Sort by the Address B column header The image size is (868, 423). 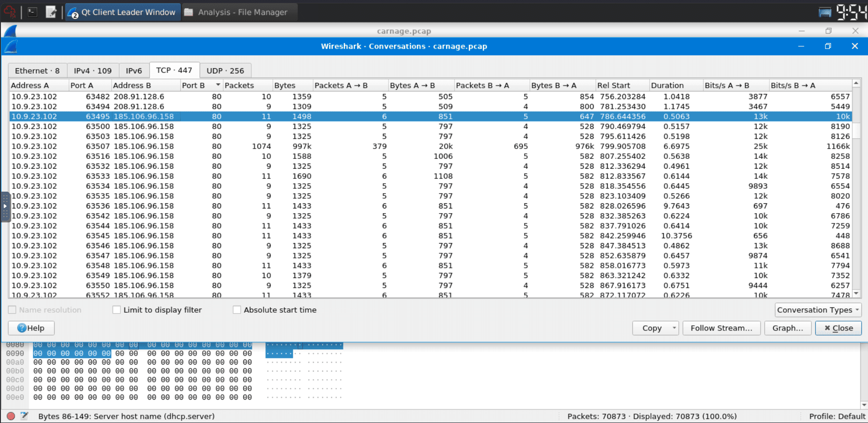146,85
